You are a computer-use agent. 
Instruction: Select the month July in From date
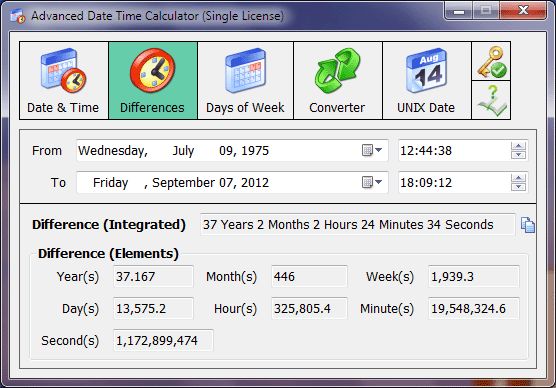pyautogui.click(x=183, y=151)
